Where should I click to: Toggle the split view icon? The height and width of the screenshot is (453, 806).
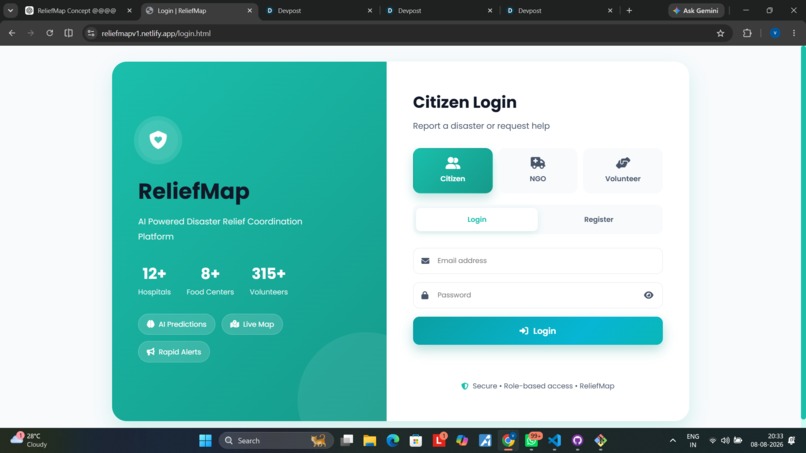[68, 33]
